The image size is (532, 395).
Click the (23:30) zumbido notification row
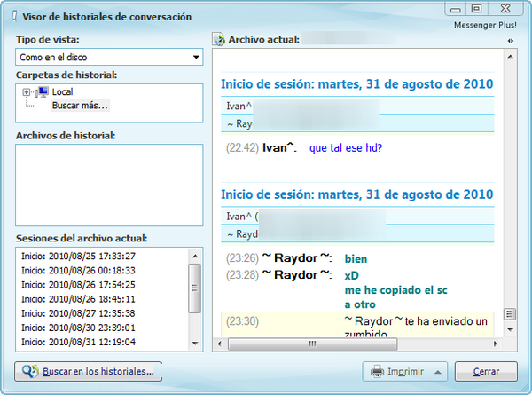pyautogui.click(x=357, y=325)
